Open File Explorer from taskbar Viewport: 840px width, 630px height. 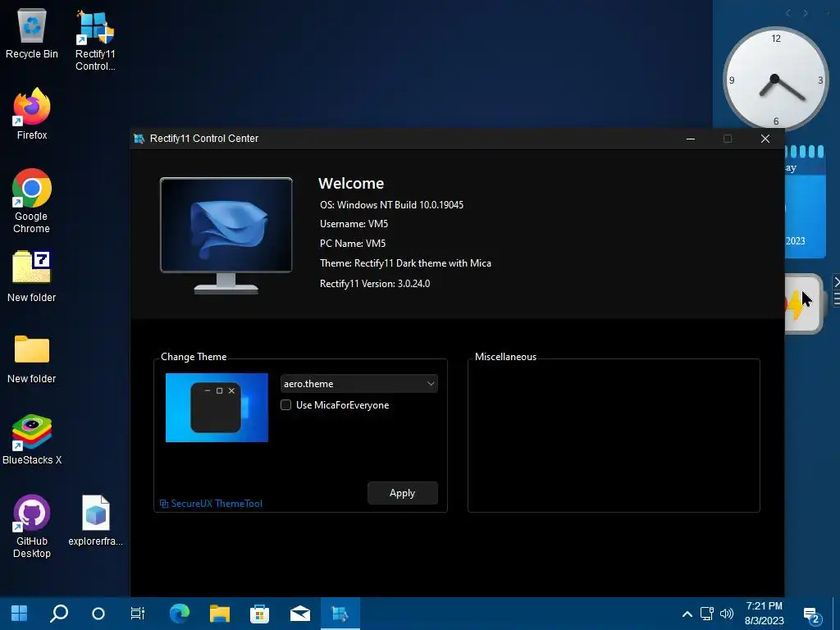point(220,614)
